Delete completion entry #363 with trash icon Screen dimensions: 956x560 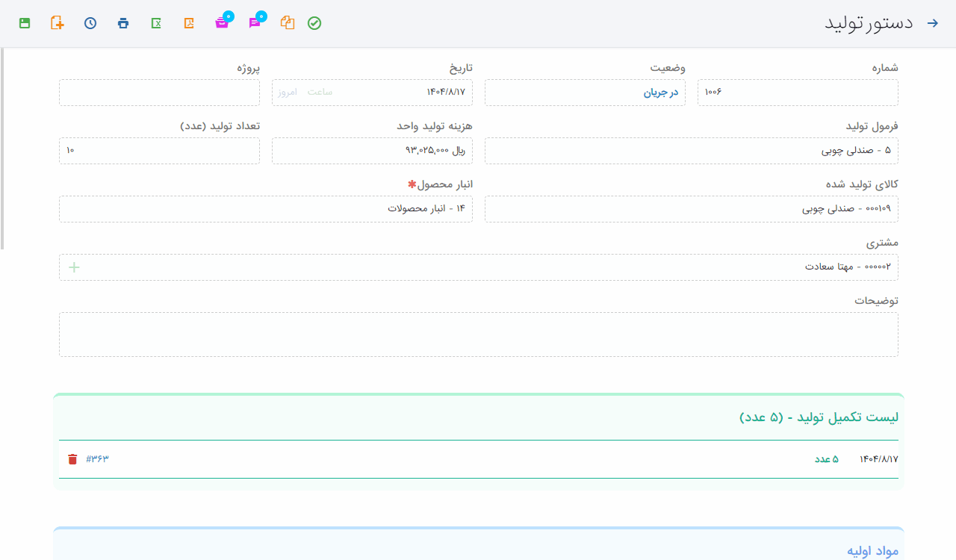pyautogui.click(x=72, y=459)
